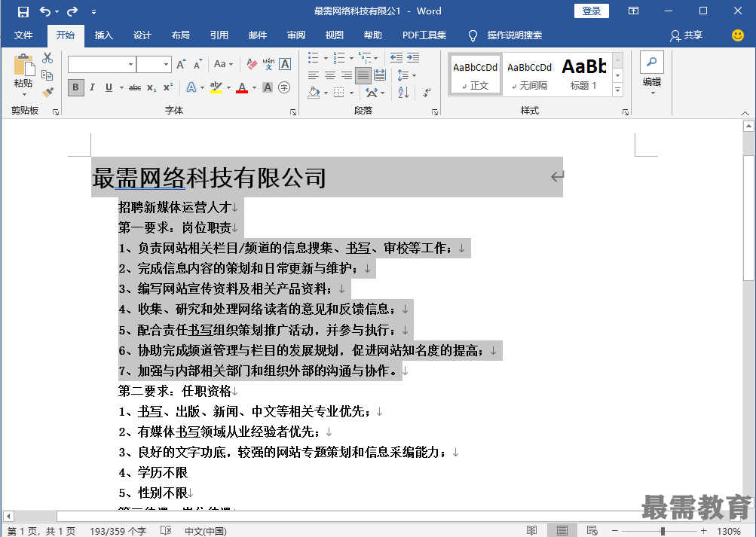756x537 pixels.
Task: Copy selection with the copy icon
Action: [x=47, y=75]
